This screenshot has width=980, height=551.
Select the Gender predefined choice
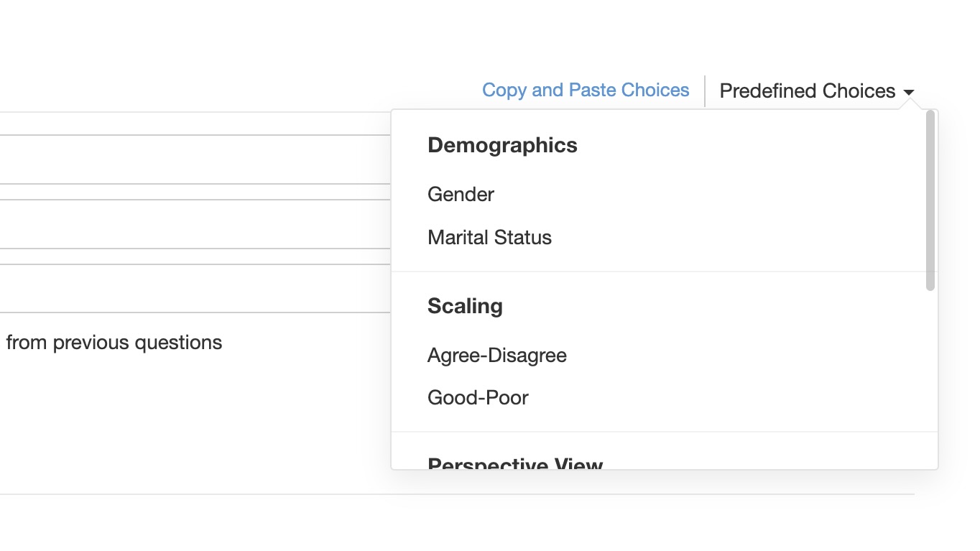[x=461, y=195]
